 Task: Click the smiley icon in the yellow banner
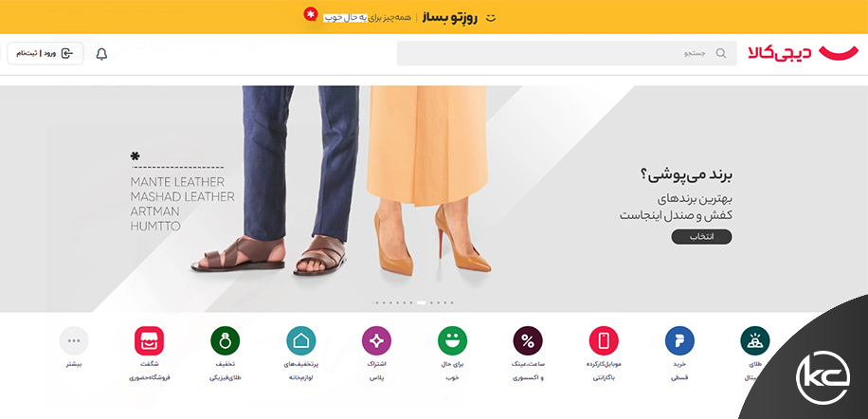(491, 18)
